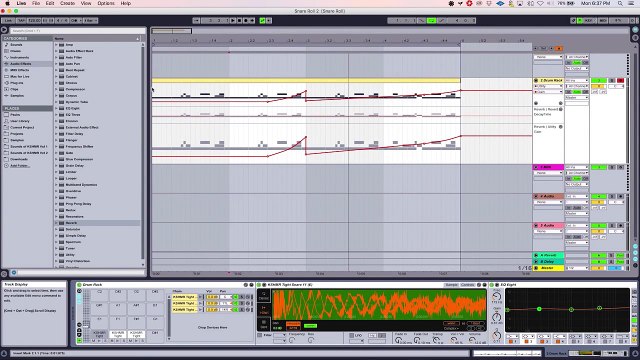
Task: Open the quantization menu dropdown
Action: [91, 20]
